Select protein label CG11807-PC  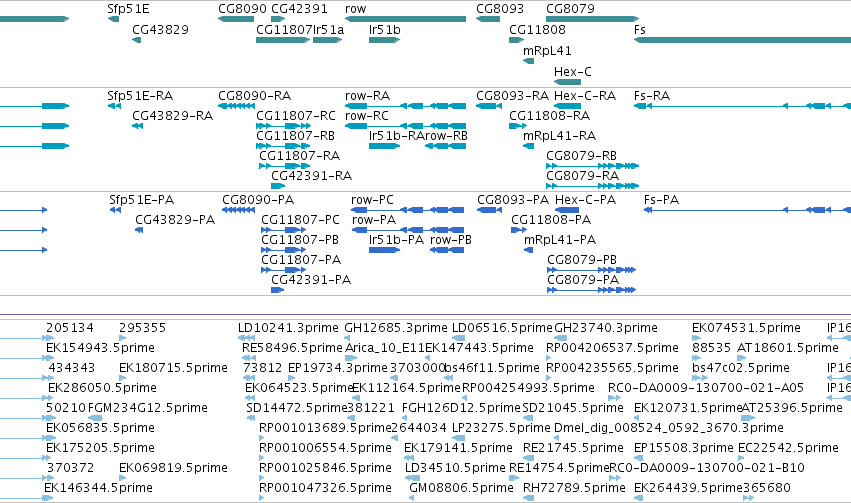300,220
